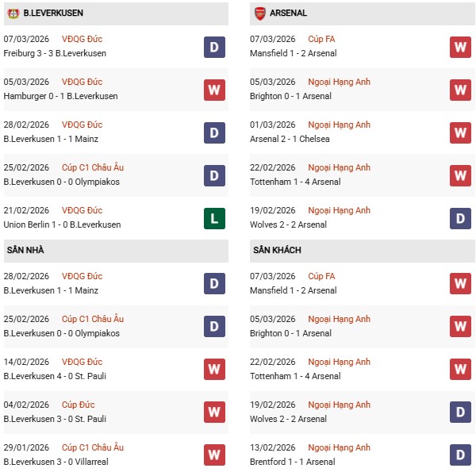Open Ngoại Hạng Anh link for Arsenal vs Chelsea

tap(340, 125)
